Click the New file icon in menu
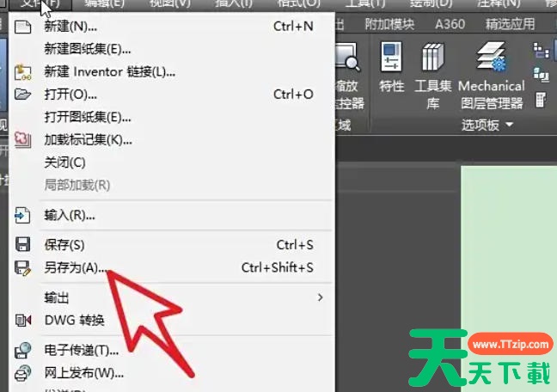Image resolution: width=557 pixels, height=392 pixels. click(23, 27)
